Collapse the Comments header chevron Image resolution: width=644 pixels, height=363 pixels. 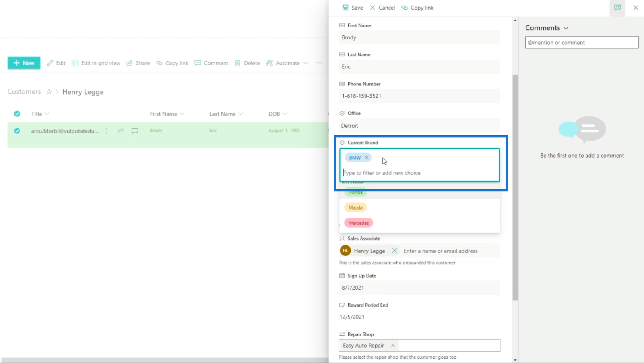tap(566, 28)
